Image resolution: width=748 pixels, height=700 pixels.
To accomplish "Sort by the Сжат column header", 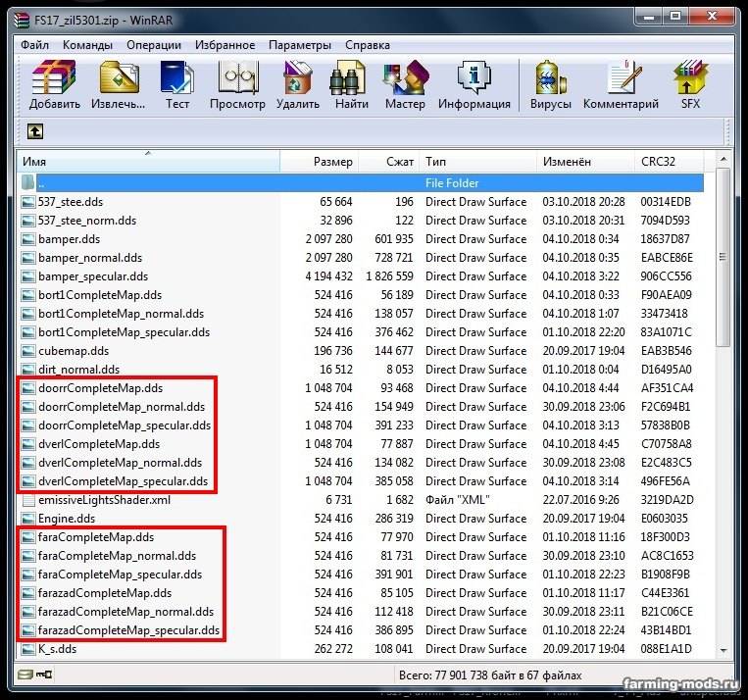I will [389, 162].
